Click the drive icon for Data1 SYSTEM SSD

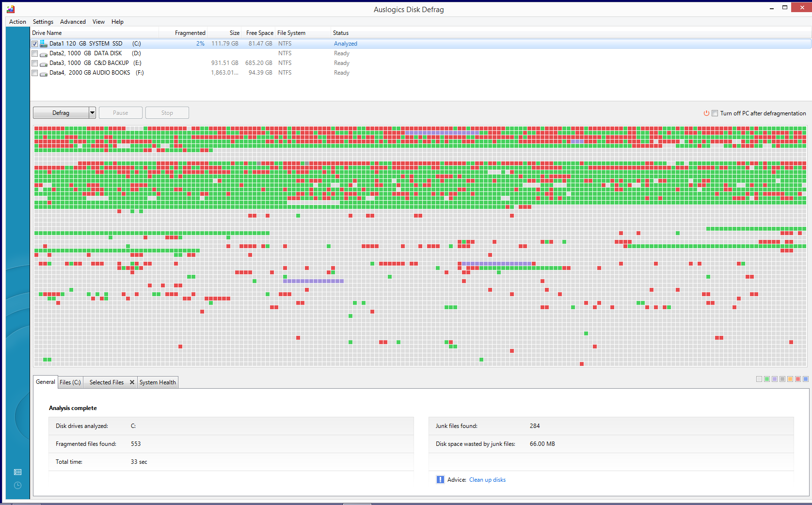[x=44, y=44]
